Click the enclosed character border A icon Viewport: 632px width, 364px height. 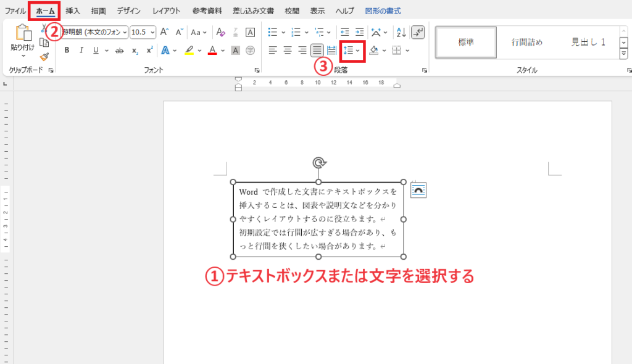coord(251,32)
